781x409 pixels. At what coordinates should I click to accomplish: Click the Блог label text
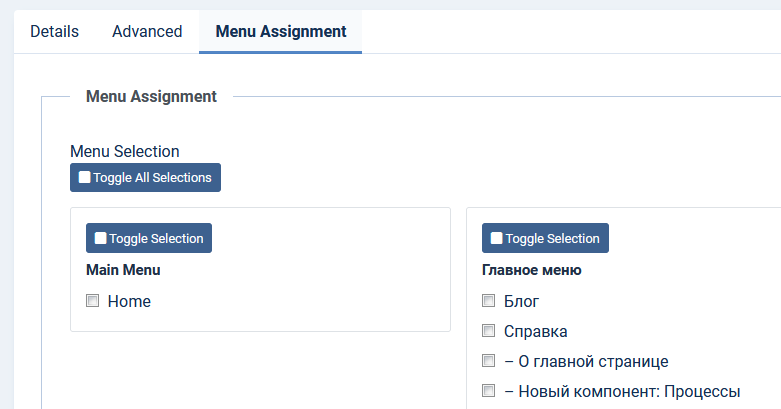pyautogui.click(x=521, y=301)
